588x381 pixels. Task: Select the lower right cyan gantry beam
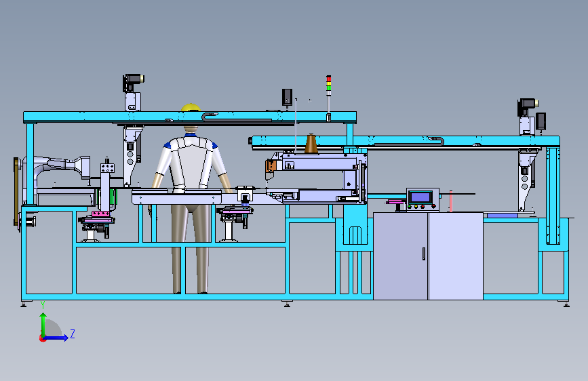tap(406, 142)
